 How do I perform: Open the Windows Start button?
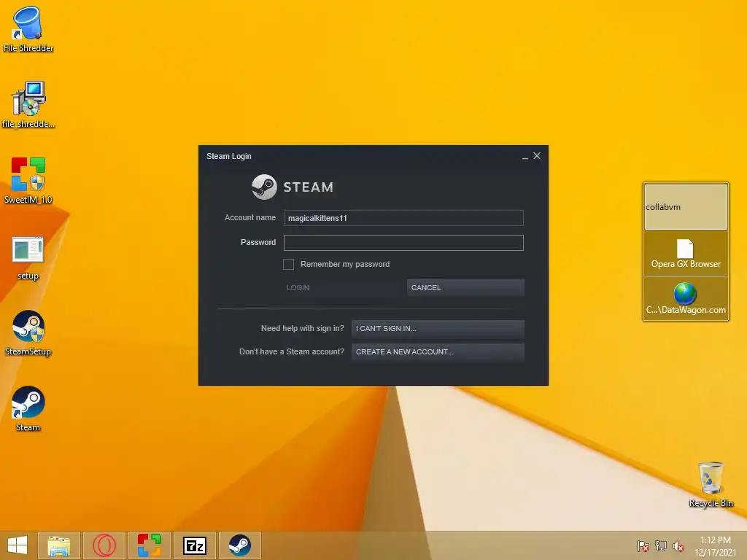tap(18, 545)
